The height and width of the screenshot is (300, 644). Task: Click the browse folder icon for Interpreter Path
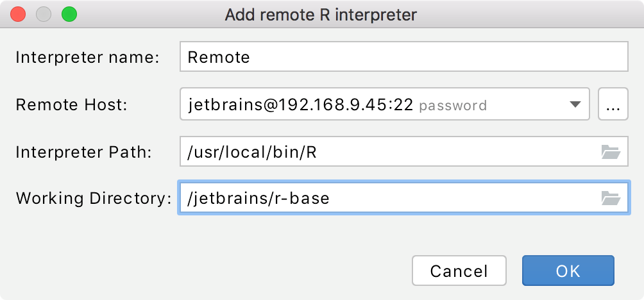click(x=611, y=152)
